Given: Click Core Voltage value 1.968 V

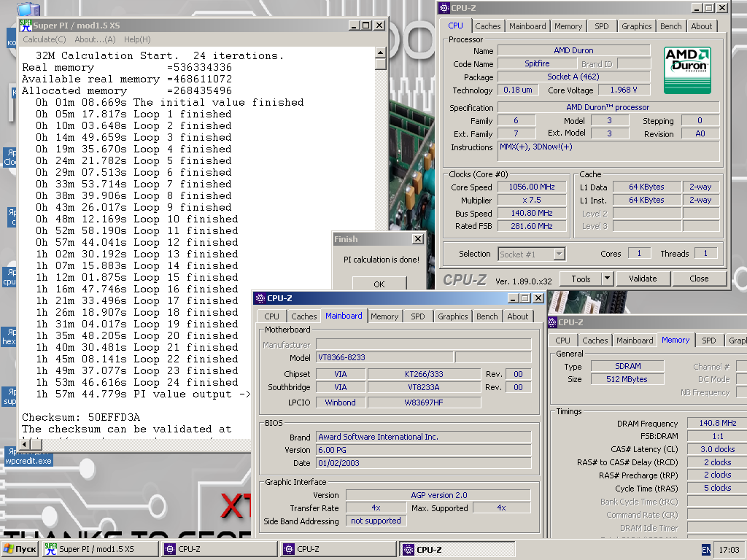Looking at the screenshot, I should (x=624, y=90).
